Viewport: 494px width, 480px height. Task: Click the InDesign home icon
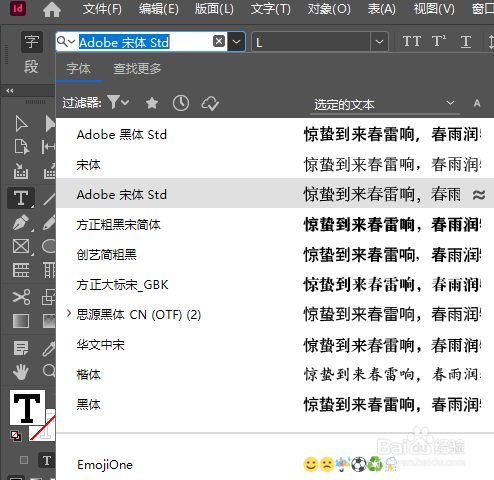coord(52,9)
